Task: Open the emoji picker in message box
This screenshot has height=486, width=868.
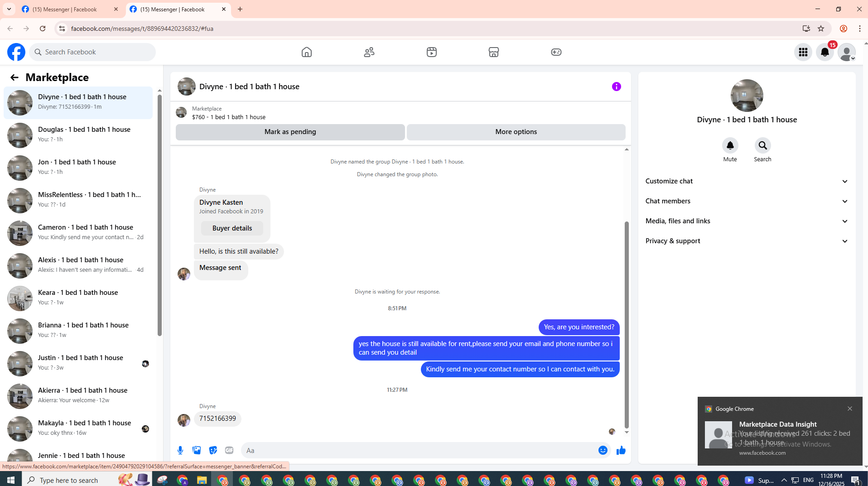Action: pyautogui.click(x=603, y=450)
